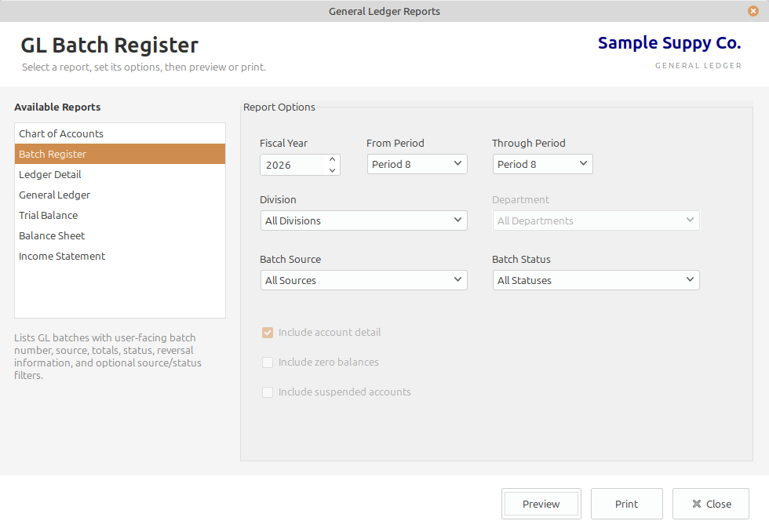Choose the Ledger Detail report
Image resolution: width=769 pixels, height=532 pixels.
click(119, 174)
